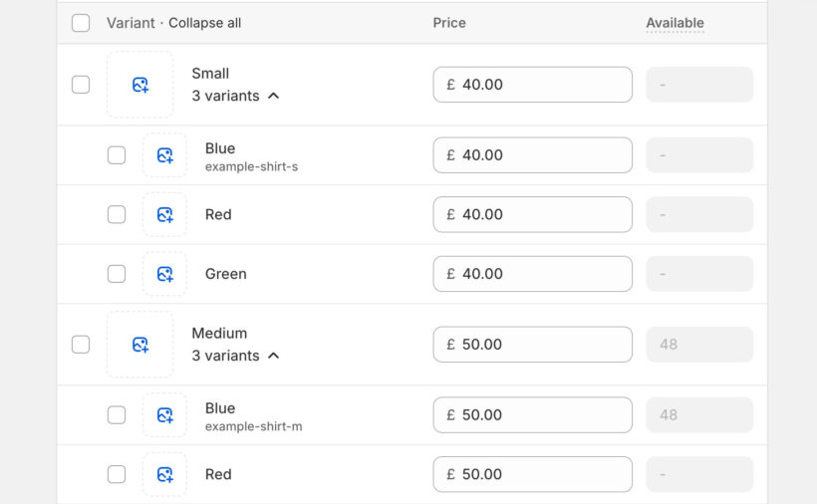Image resolution: width=817 pixels, height=504 pixels.
Task: Edit the Small group price field
Action: [x=532, y=85]
